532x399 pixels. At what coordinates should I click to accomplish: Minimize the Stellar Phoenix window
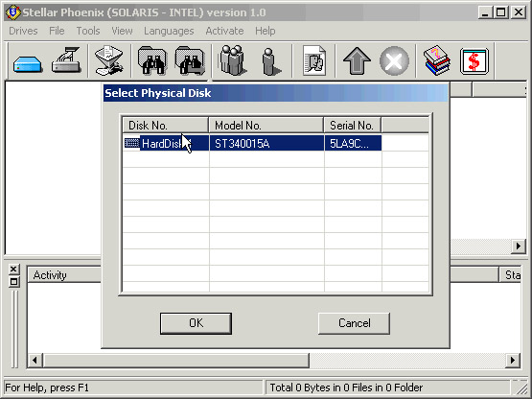[x=485, y=12]
